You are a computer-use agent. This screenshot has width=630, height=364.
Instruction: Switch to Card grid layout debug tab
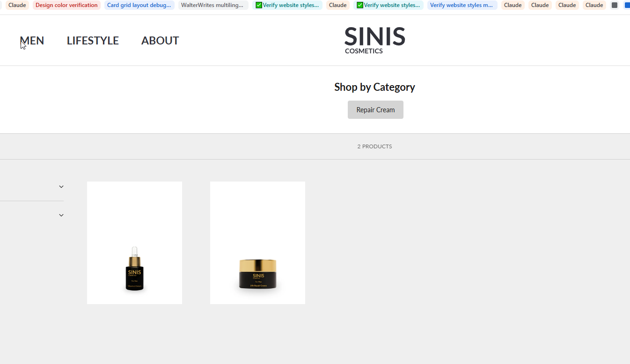139,5
